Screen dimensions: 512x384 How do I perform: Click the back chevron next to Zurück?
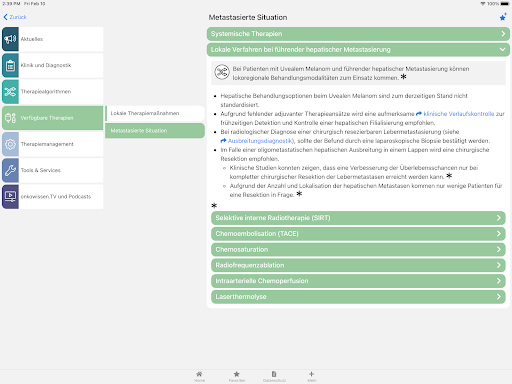click(x=5, y=17)
